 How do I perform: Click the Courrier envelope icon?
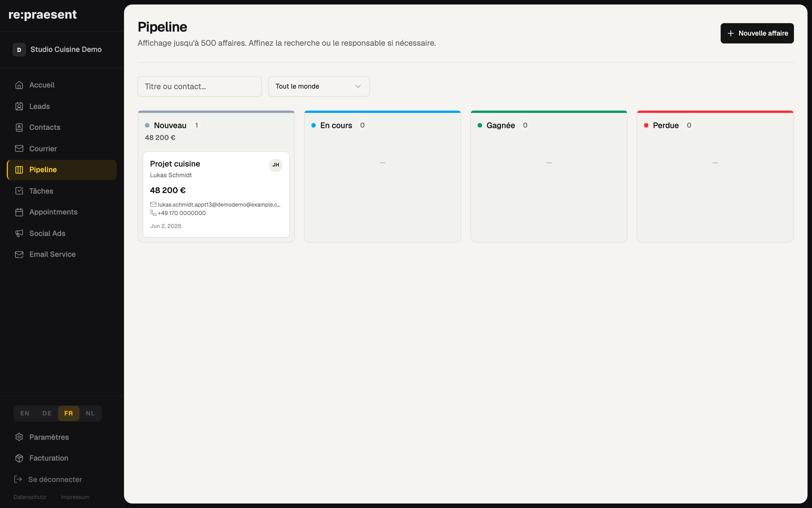(x=19, y=148)
